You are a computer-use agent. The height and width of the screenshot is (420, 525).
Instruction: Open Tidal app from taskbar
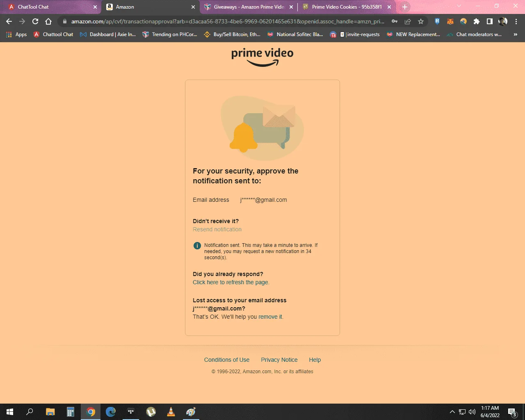[131, 412]
